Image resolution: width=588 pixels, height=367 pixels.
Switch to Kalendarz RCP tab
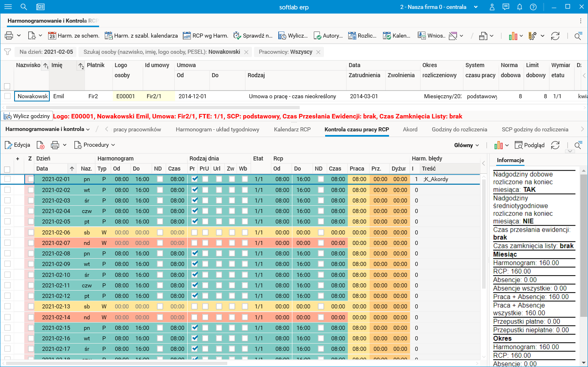(x=292, y=129)
